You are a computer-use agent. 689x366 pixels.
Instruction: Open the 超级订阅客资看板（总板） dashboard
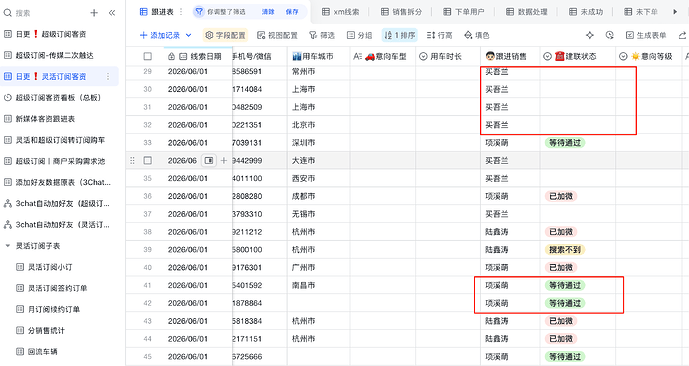[x=53, y=98]
